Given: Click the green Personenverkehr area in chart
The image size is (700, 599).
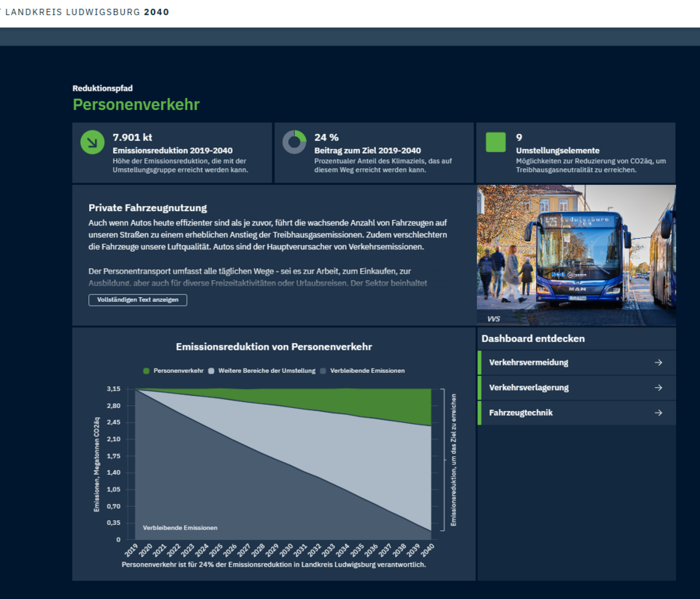Looking at the screenshot, I should [x=404, y=404].
